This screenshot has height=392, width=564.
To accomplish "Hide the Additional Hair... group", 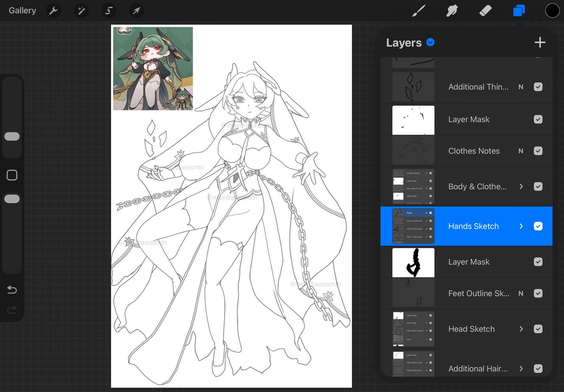I will point(538,368).
